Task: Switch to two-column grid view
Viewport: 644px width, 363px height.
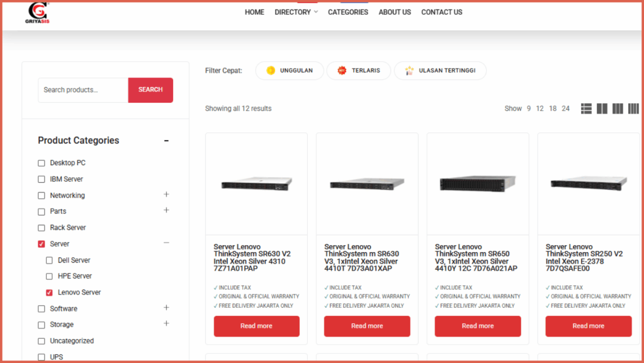Action: [602, 108]
